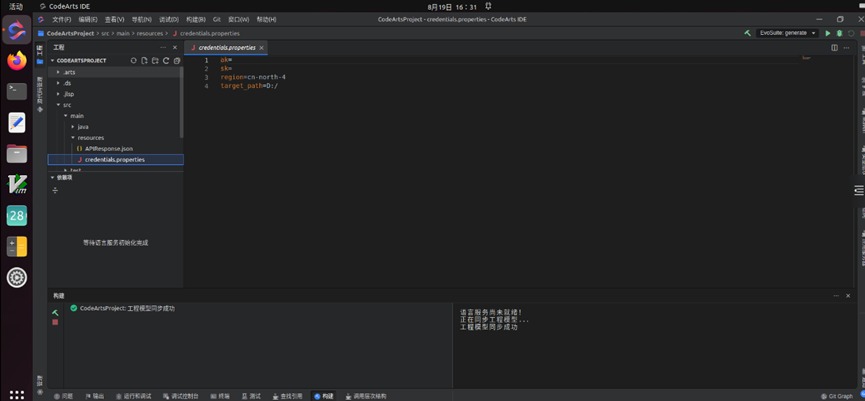Click the locate-file target icon in project header

(134, 61)
